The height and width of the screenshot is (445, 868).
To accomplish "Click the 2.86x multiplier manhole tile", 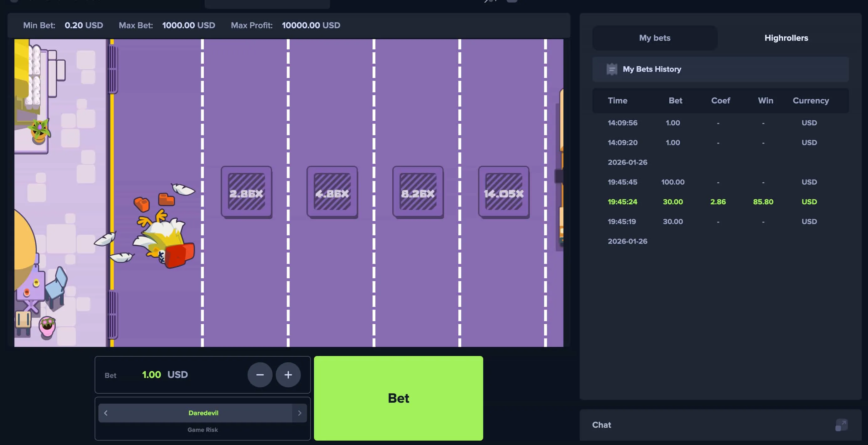I will click(x=246, y=192).
